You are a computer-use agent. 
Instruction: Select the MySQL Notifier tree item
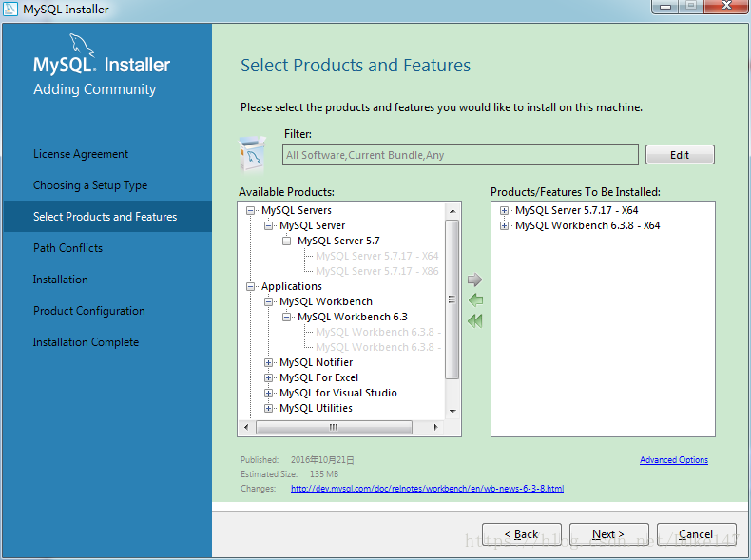point(317,362)
